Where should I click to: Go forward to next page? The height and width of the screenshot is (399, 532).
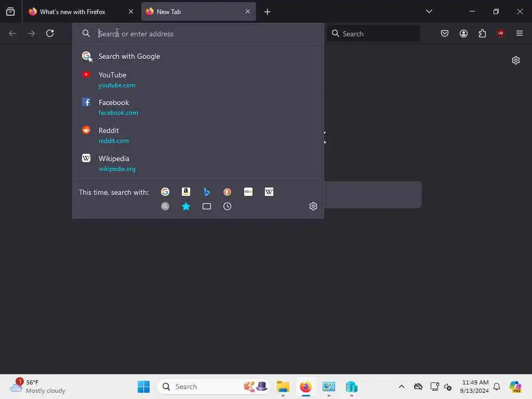point(31,33)
